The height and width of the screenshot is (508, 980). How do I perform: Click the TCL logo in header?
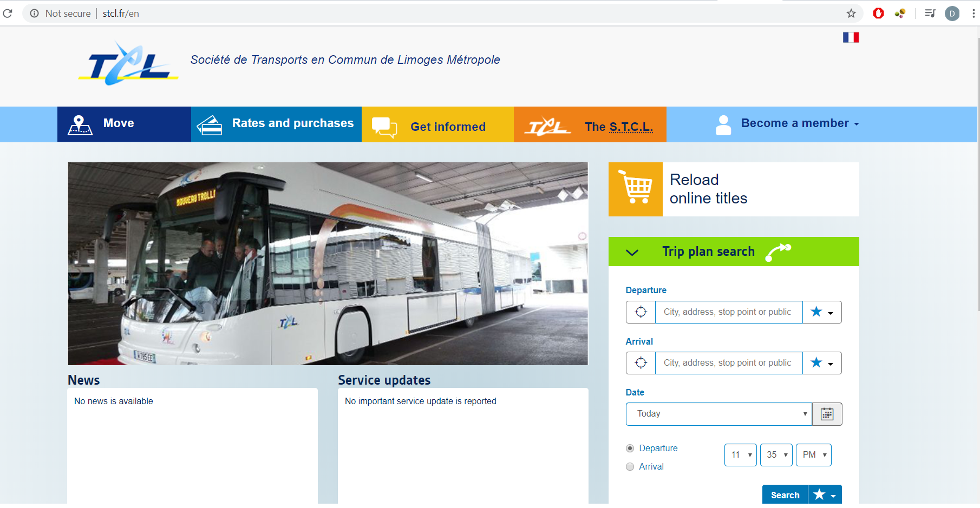[x=128, y=63]
